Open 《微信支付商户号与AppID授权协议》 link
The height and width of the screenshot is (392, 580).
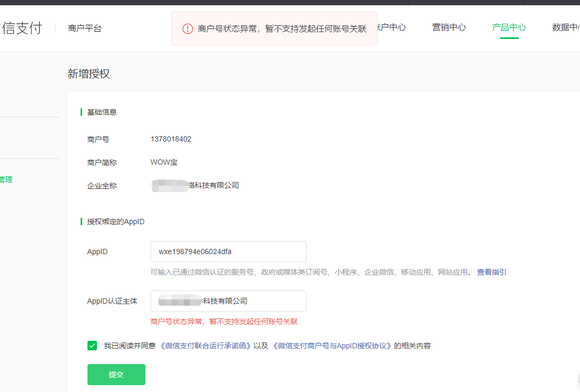coord(332,346)
